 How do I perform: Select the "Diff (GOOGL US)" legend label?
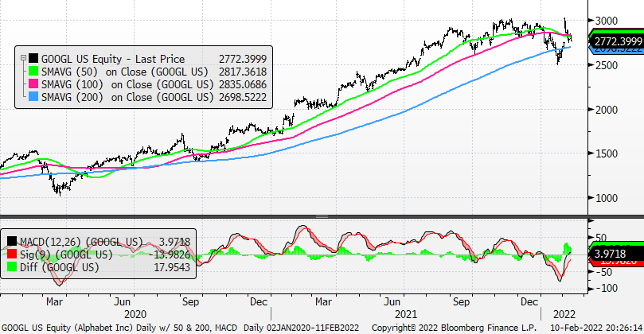(x=60, y=267)
